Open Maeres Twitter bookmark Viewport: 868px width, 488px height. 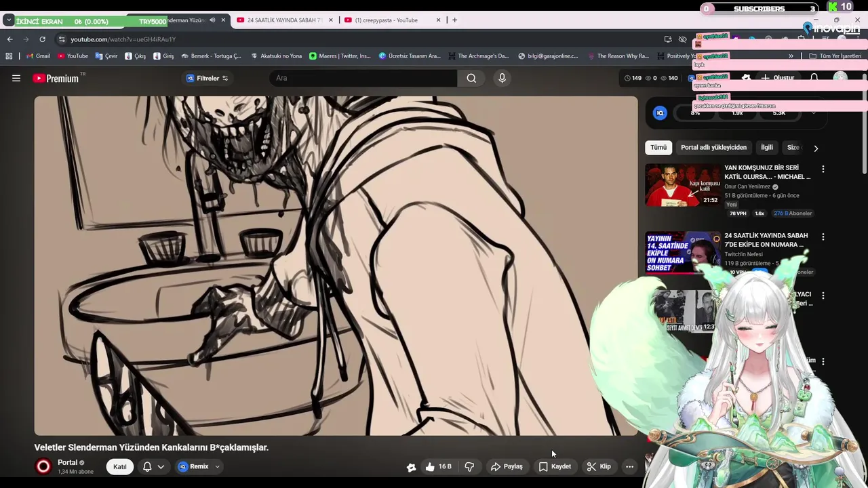click(340, 56)
